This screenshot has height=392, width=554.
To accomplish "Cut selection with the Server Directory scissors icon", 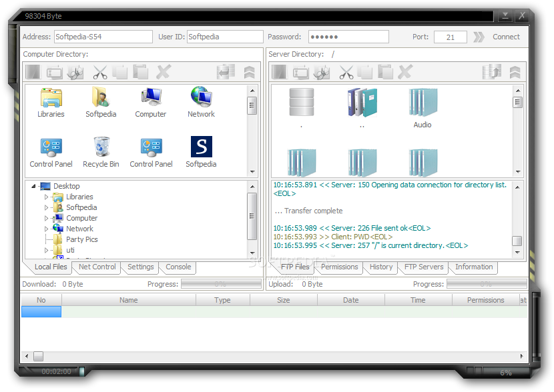I will click(346, 72).
